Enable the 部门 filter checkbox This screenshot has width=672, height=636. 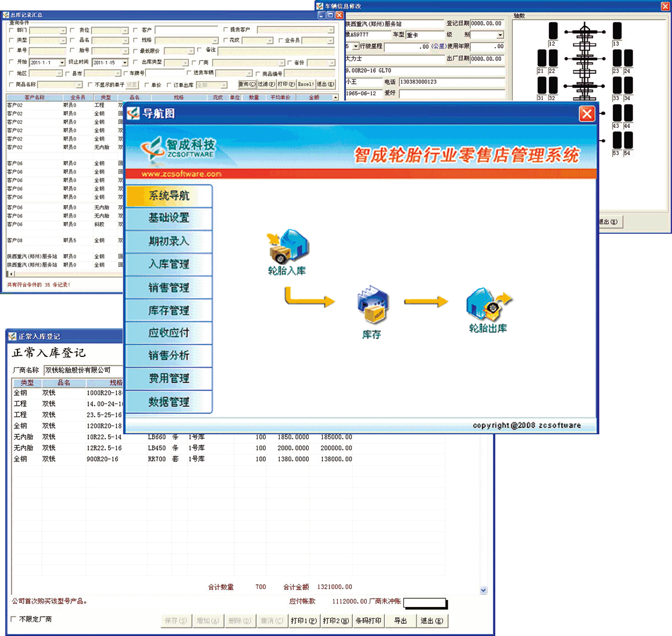pos(12,30)
